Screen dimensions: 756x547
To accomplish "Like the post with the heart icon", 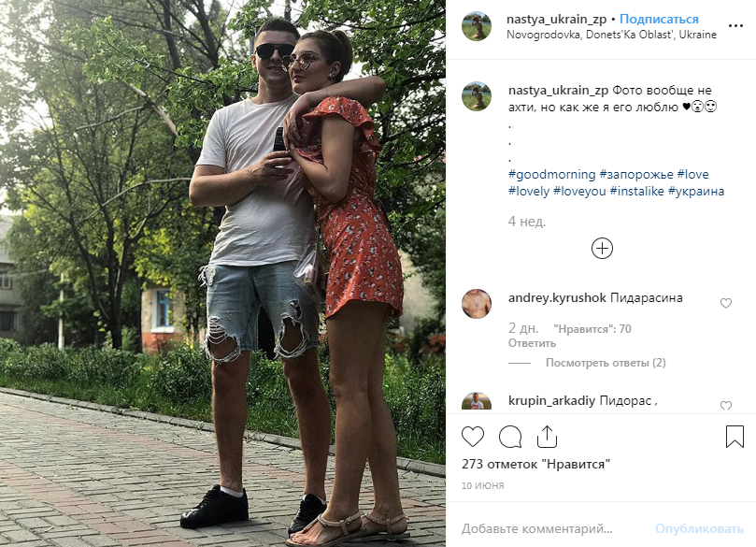I will (x=473, y=437).
